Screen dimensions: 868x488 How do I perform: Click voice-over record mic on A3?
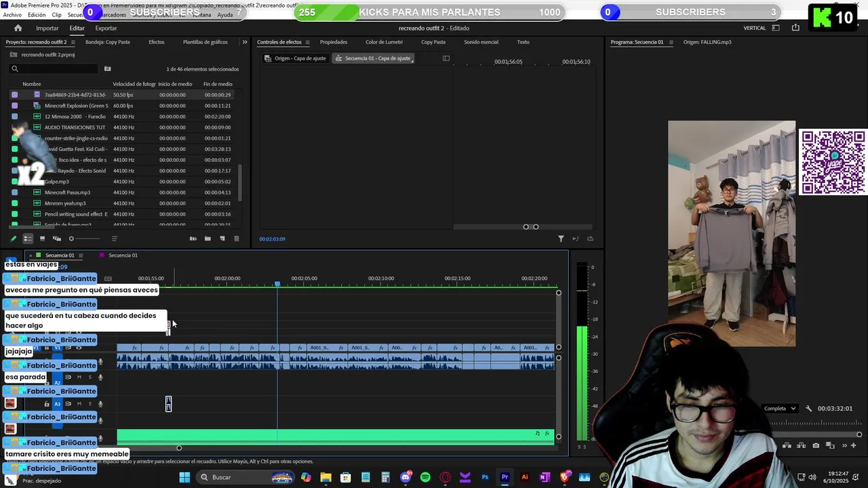point(100,404)
